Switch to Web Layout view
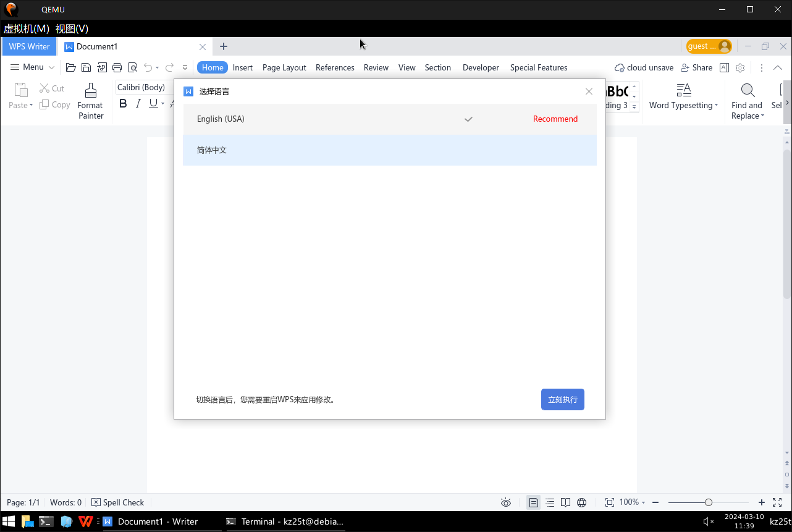 coord(581,502)
